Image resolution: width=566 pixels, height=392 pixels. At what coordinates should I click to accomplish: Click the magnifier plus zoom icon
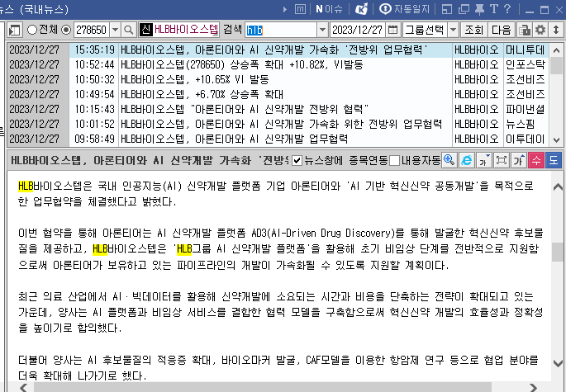(449, 160)
